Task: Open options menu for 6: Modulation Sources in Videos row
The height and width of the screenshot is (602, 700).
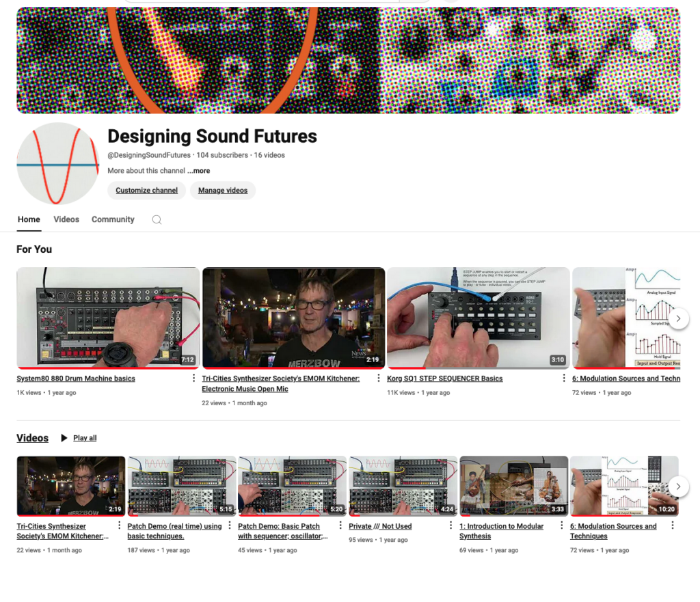Action: [x=673, y=525]
